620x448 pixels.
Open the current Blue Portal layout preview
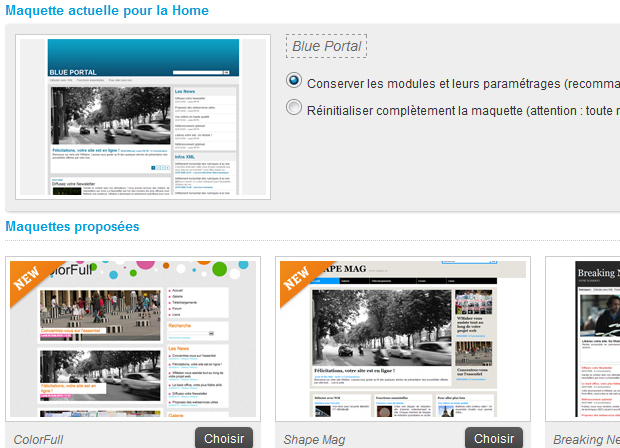tap(144, 117)
